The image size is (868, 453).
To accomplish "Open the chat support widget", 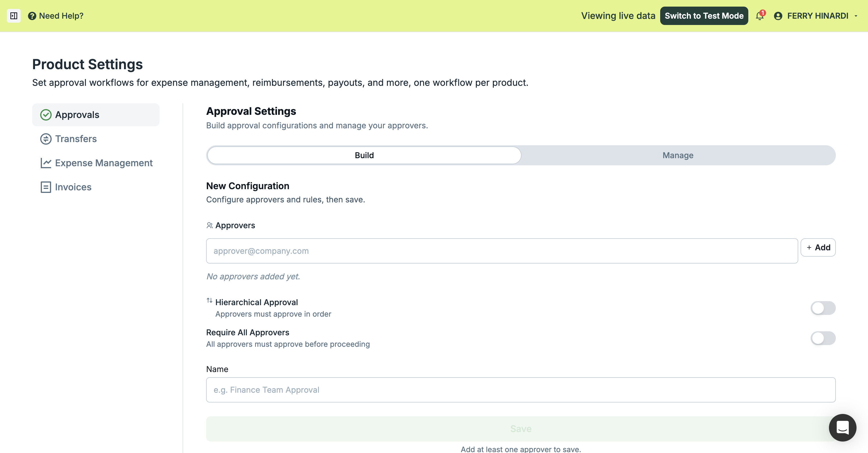I will [842, 427].
